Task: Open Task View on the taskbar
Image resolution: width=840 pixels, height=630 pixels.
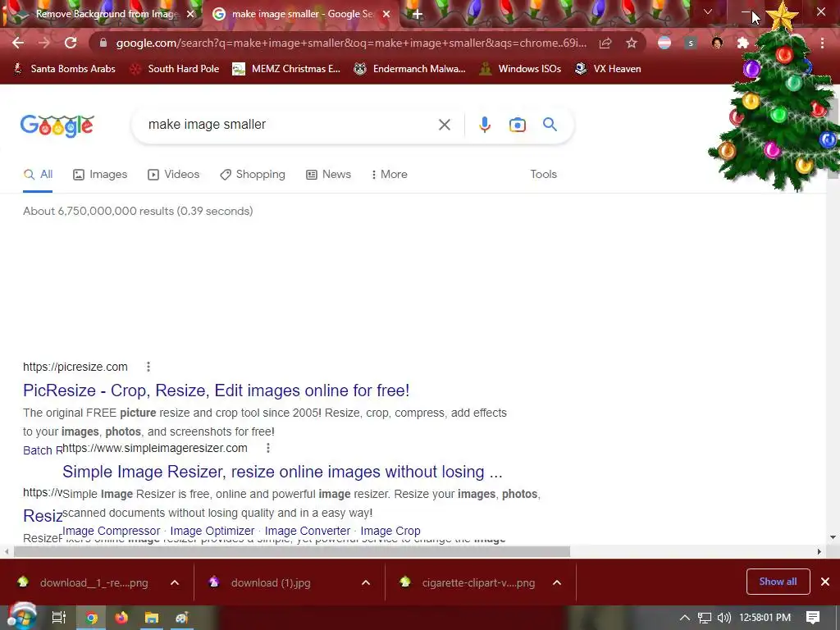Action: click(x=58, y=618)
